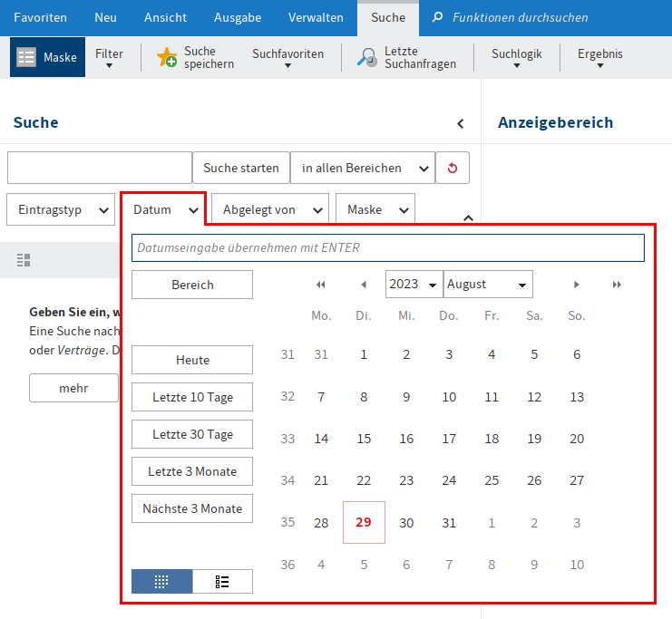Select August 29 in the calendar
This screenshot has width=672, height=619.
(x=364, y=522)
